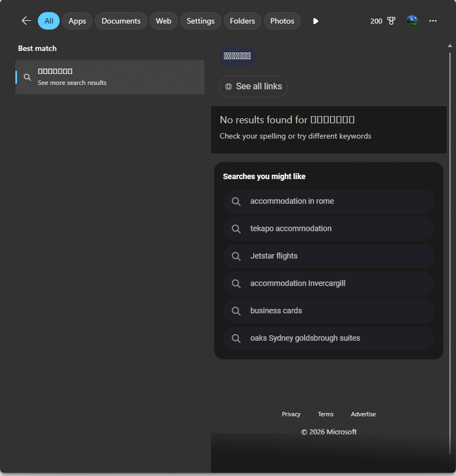
Task: Search for accommodation Invercargill
Action: click(329, 283)
